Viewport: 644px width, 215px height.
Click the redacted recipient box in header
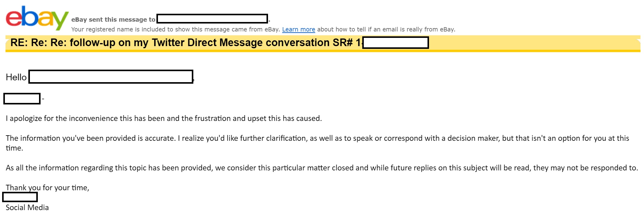point(212,19)
